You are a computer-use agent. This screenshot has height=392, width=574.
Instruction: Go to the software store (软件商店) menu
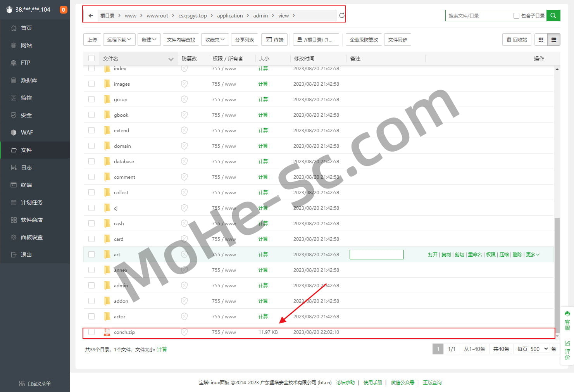pyautogui.click(x=31, y=220)
